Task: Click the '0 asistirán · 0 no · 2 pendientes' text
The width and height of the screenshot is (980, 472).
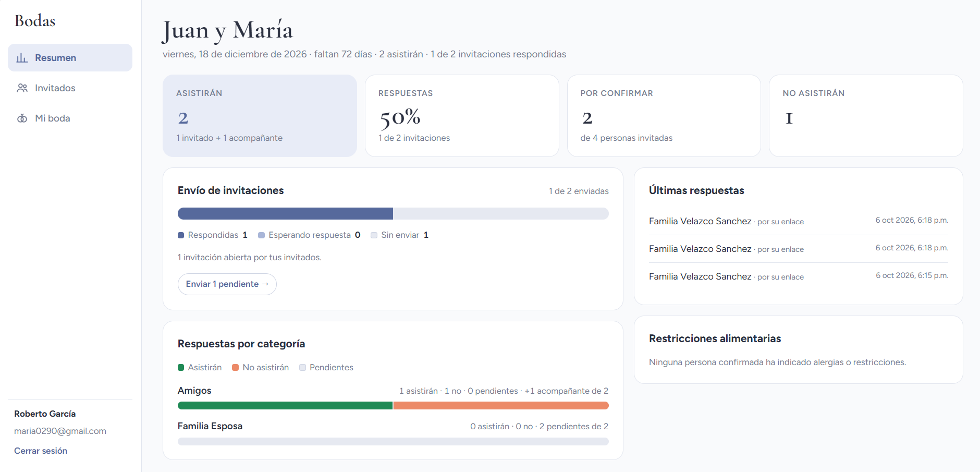Action: click(539, 427)
